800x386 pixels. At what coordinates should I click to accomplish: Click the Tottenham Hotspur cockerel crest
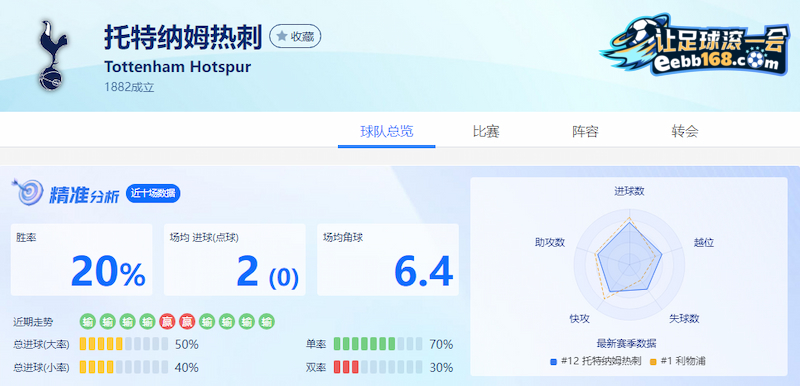[52, 56]
